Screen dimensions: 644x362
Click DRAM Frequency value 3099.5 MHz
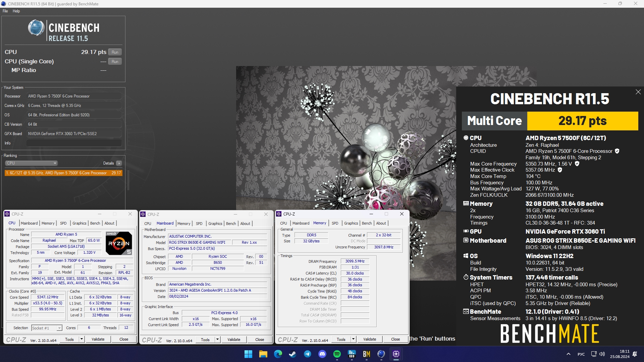click(x=355, y=261)
